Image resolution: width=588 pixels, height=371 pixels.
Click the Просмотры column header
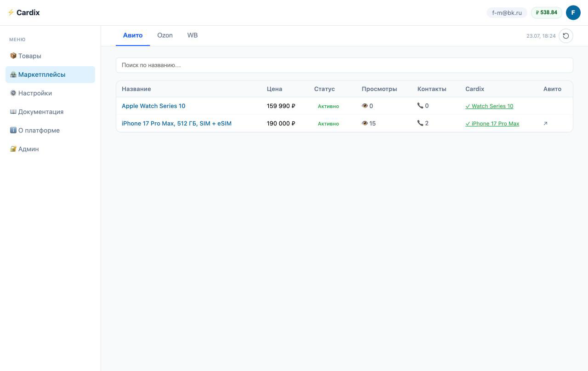[379, 89]
